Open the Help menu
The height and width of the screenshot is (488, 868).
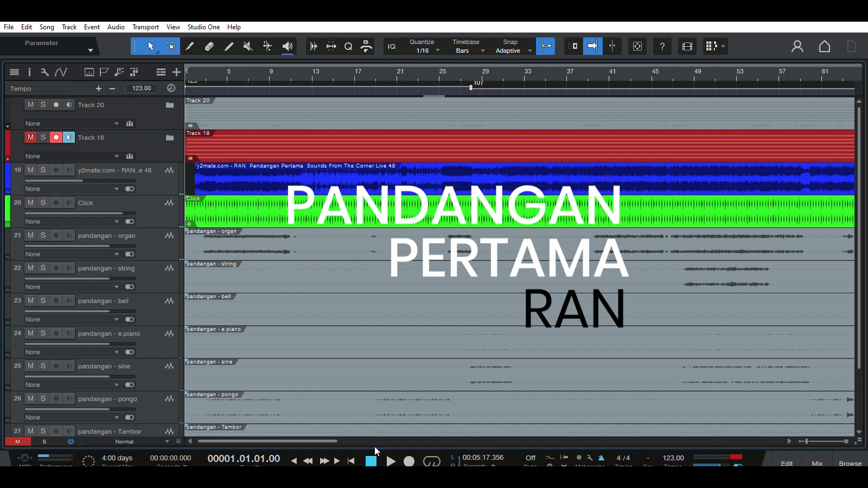pyautogui.click(x=234, y=27)
